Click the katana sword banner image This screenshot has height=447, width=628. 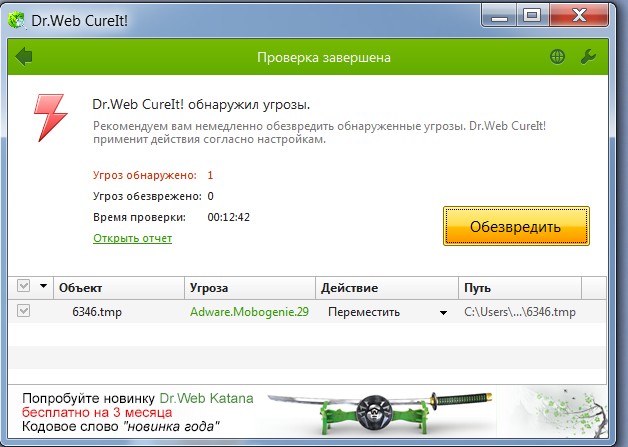[380, 413]
